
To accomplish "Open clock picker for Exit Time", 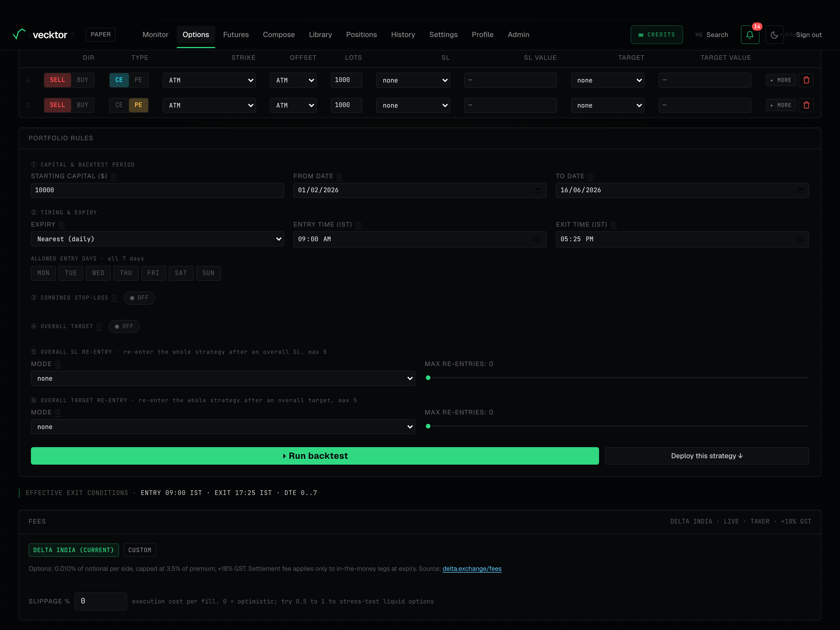I will point(800,239).
